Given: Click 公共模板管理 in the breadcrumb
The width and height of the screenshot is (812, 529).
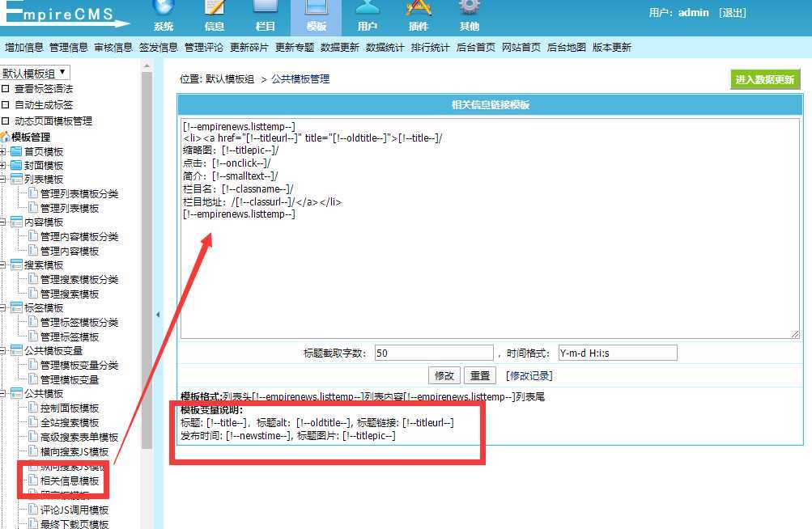Looking at the screenshot, I should click(300, 79).
